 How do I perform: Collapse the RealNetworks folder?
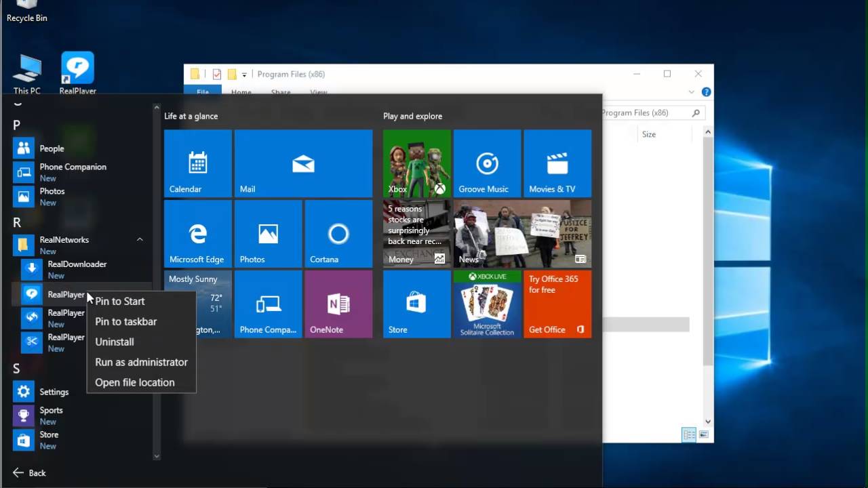tap(140, 239)
